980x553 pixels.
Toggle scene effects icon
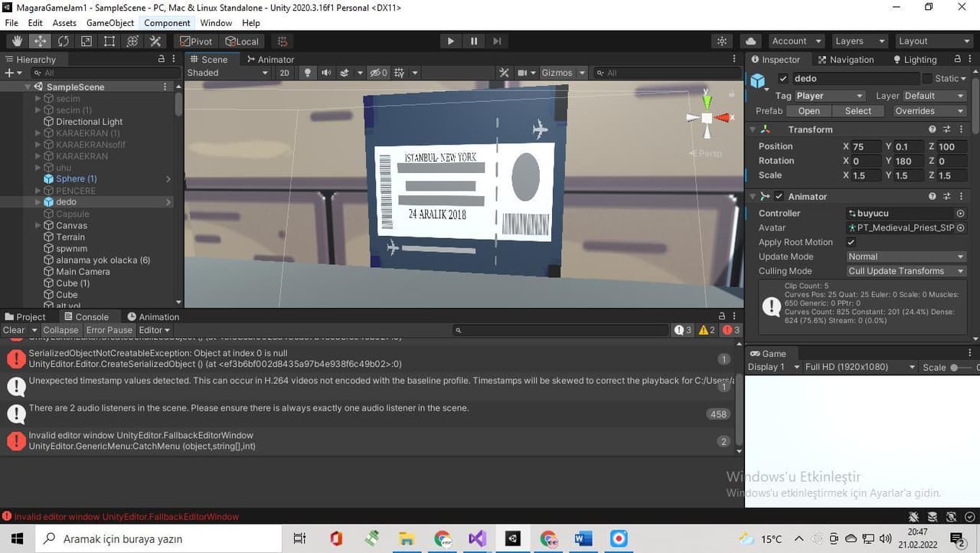tap(345, 73)
